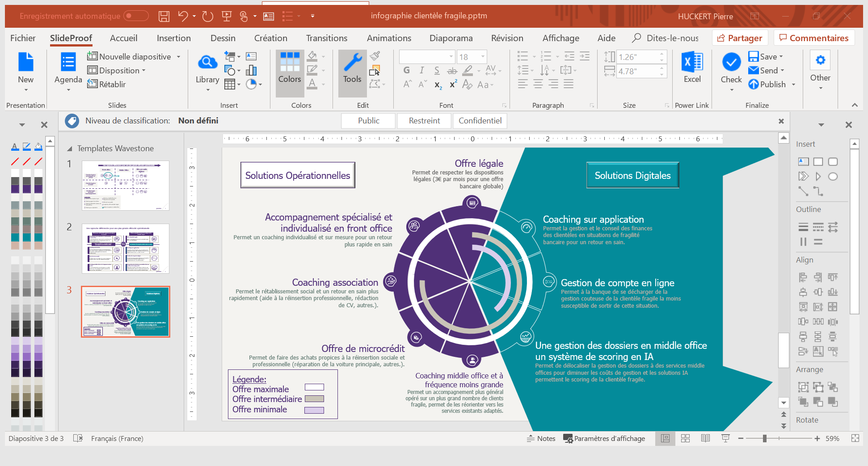
Task: Create a New presentation via SlideProof
Action: pos(25,72)
